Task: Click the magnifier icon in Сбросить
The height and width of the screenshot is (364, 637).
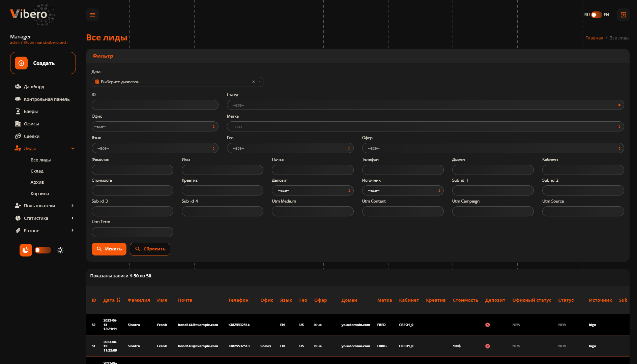Action: [x=138, y=249]
